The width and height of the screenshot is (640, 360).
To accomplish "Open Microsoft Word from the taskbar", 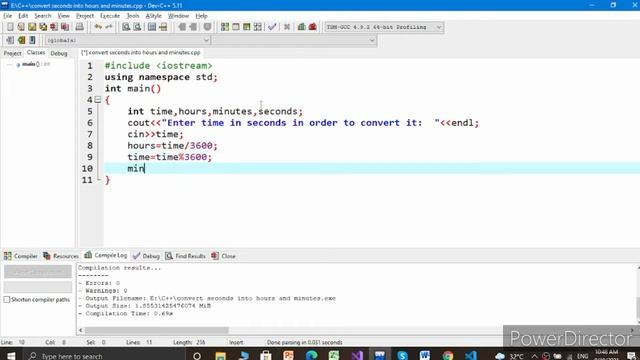I will pos(425,356).
